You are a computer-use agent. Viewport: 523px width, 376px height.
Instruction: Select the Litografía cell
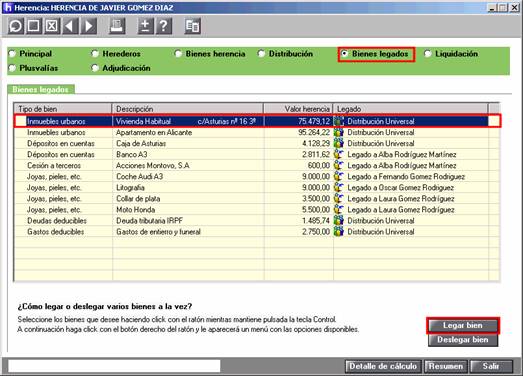pyautogui.click(x=188, y=187)
